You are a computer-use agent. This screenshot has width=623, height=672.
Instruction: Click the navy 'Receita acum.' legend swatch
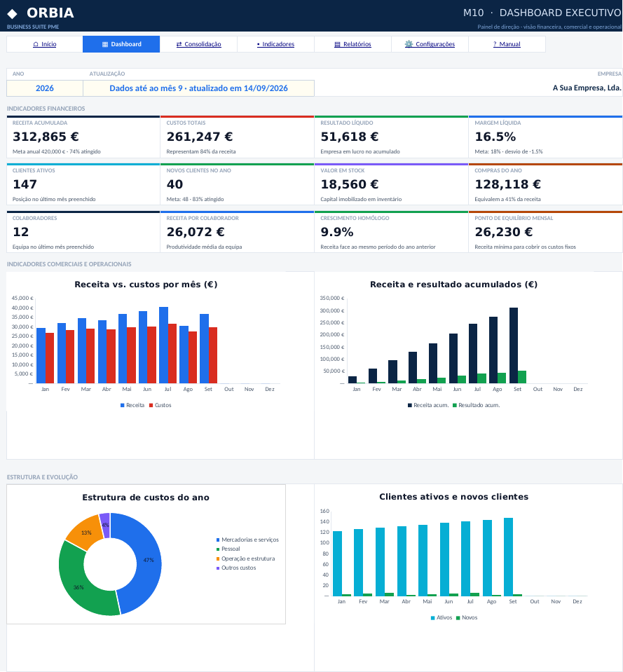pyautogui.click(x=410, y=406)
